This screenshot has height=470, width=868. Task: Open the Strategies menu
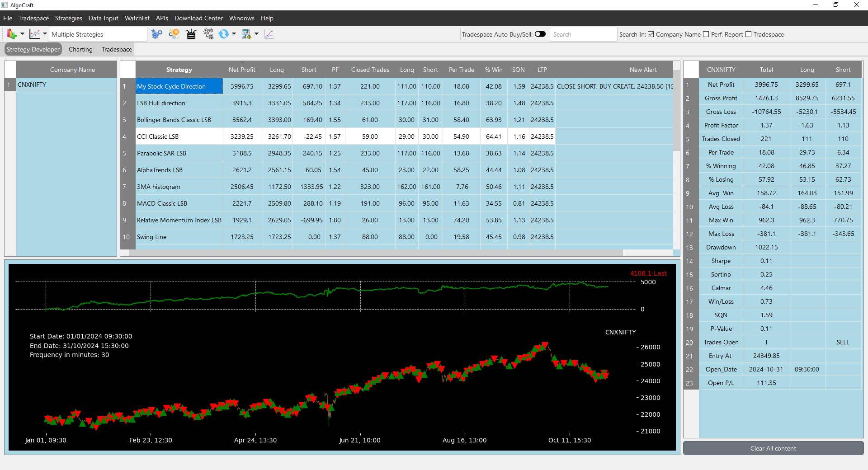(69, 18)
